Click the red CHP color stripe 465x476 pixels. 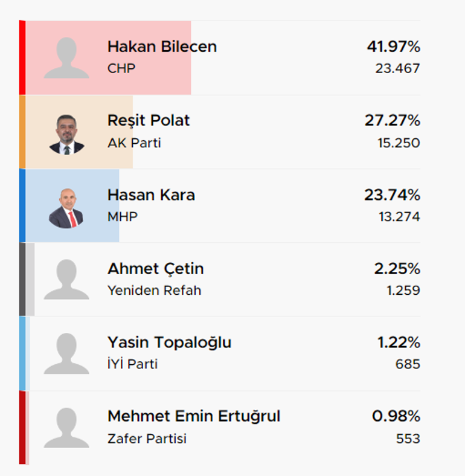click(22, 57)
